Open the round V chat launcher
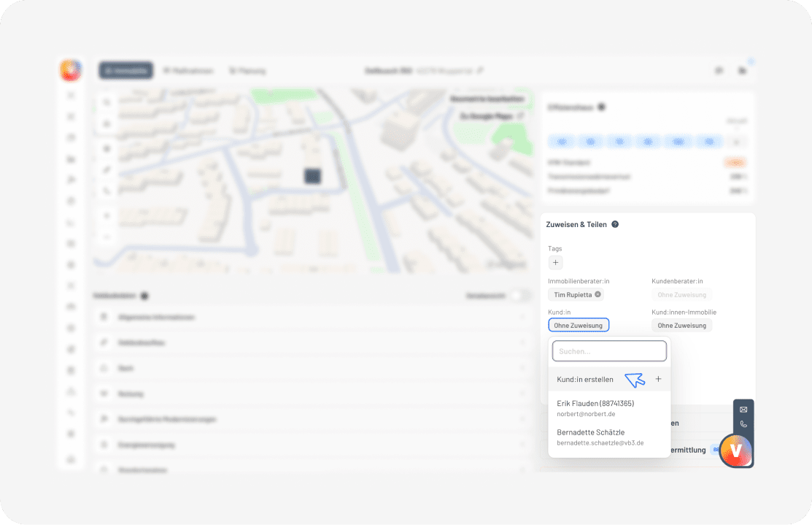The width and height of the screenshot is (812, 525). click(735, 450)
